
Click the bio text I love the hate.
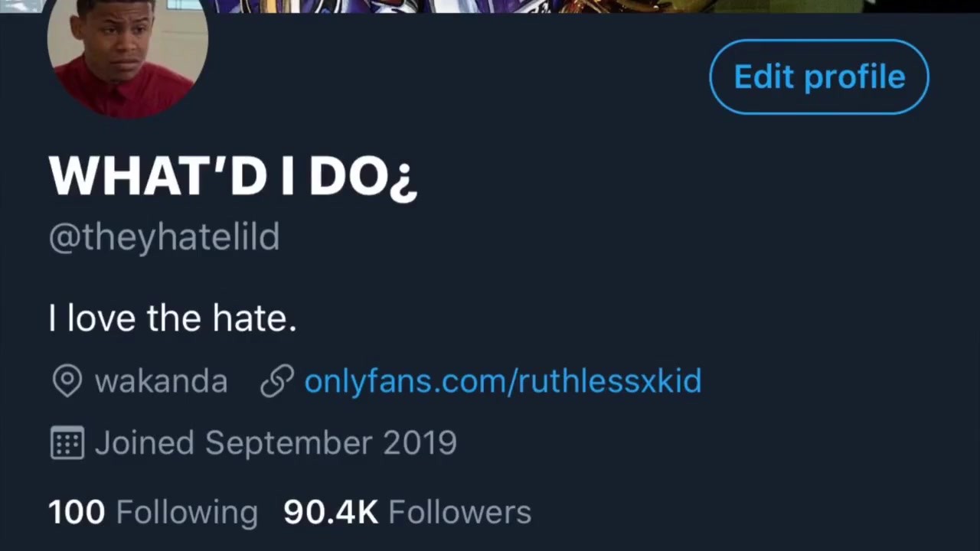click(172, 318)
